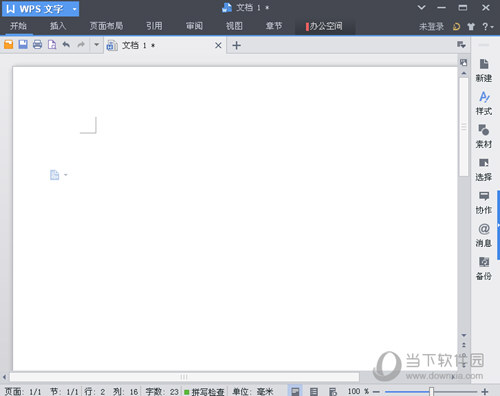Switch to the 开始 ribbon tab
The width and height of the screenshot is (500, 396).
coord(18,26)
